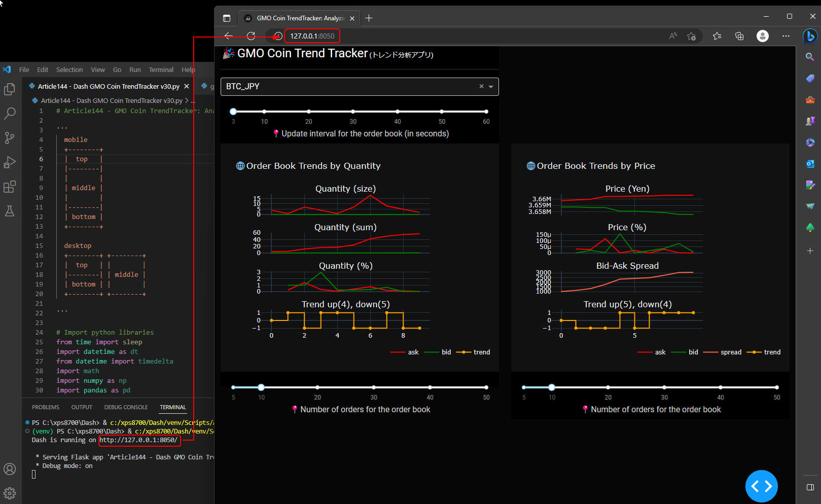Open Run and Debug view
This screenshot has width=821, height=504.
[10, 162]
